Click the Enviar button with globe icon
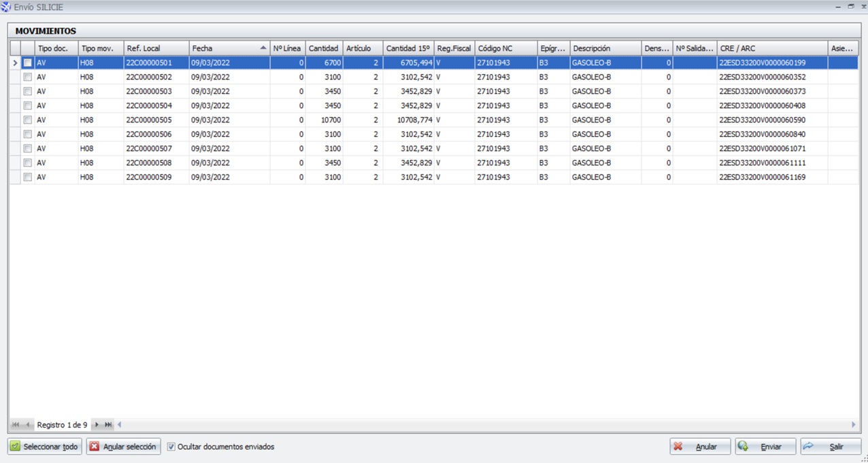The image size is (868, 463). tap(765, 447)
